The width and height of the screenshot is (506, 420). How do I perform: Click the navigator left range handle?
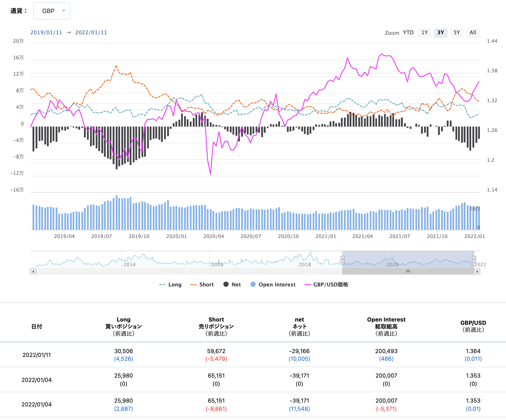342,259
